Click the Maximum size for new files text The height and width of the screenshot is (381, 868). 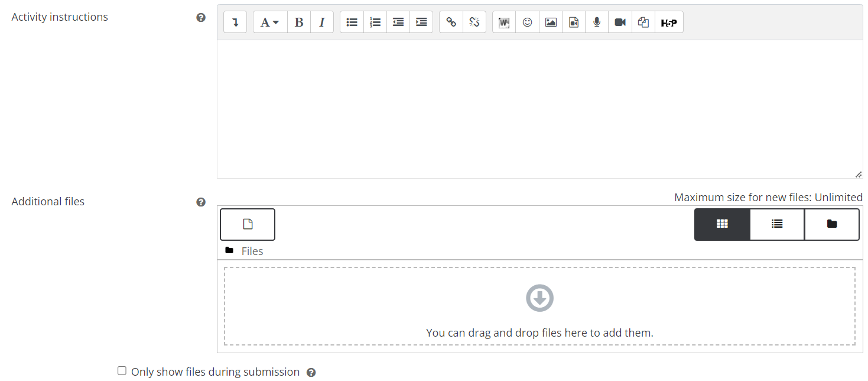tap(768, 197)
